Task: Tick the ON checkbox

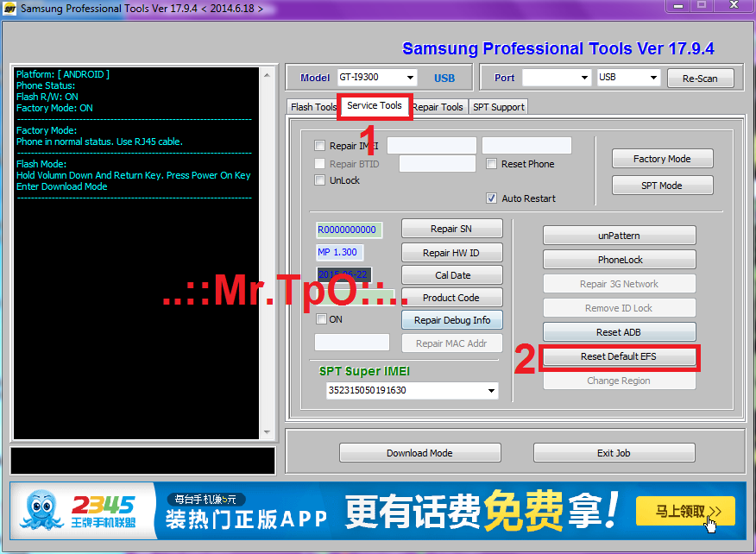Action: tap(321, 318)
